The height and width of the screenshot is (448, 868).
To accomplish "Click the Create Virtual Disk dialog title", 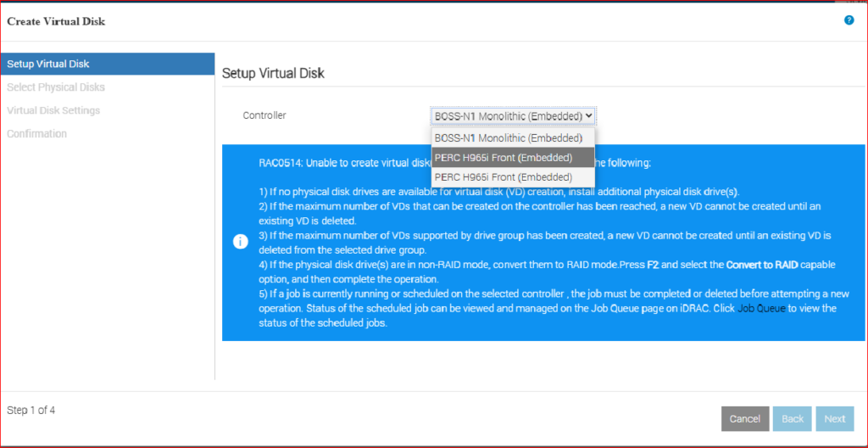I will tap(56, 21).
